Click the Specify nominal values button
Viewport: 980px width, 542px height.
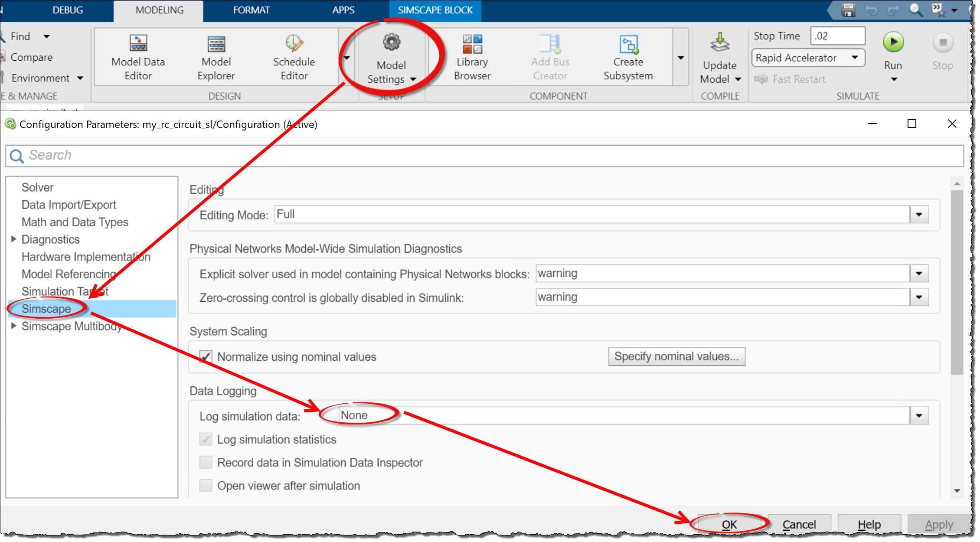coord(676,356)
